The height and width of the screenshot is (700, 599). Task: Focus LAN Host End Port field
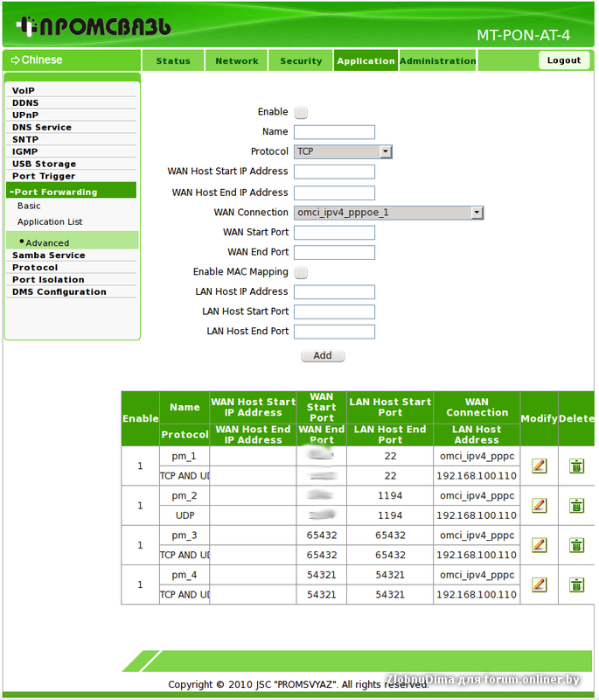335,332
